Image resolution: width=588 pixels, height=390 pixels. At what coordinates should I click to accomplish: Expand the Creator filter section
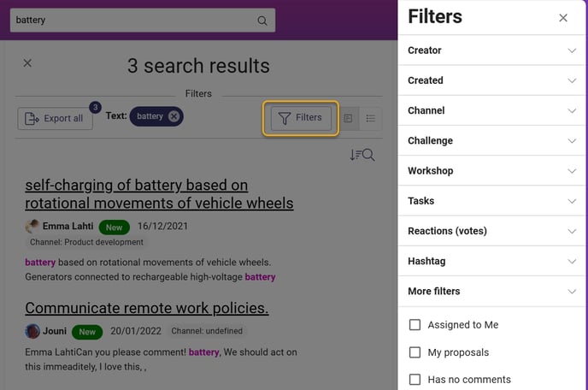pyautogui.click(x=491, y=50)
